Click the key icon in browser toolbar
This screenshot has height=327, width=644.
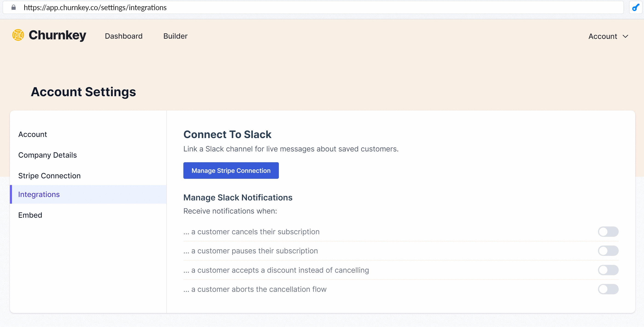(636, 7)
